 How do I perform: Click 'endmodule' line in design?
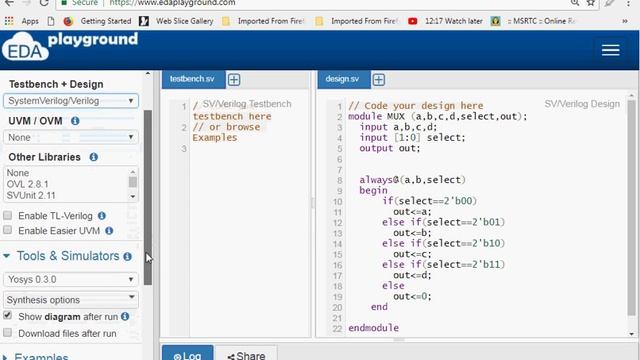373,328
